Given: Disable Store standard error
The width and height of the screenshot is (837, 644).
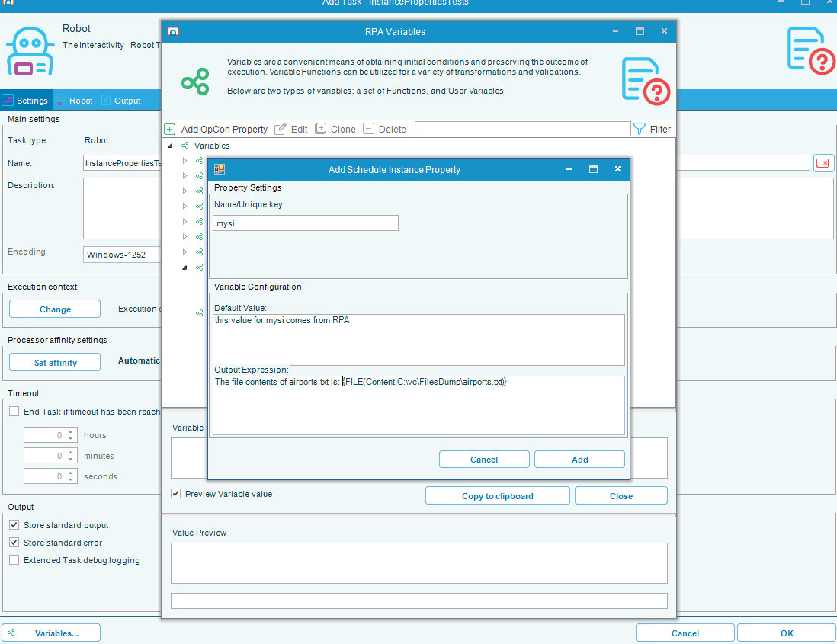Looking at the screenshot, I should point(14,543).
